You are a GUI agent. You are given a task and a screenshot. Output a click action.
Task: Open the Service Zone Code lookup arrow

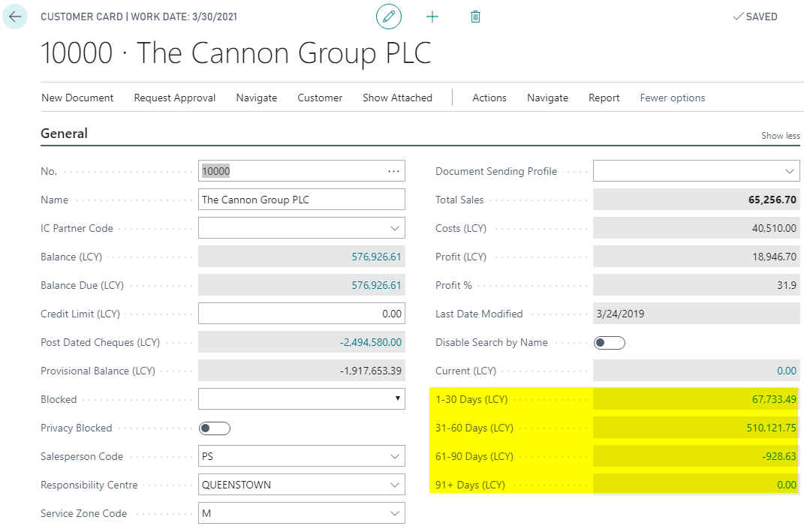[395, 513]
